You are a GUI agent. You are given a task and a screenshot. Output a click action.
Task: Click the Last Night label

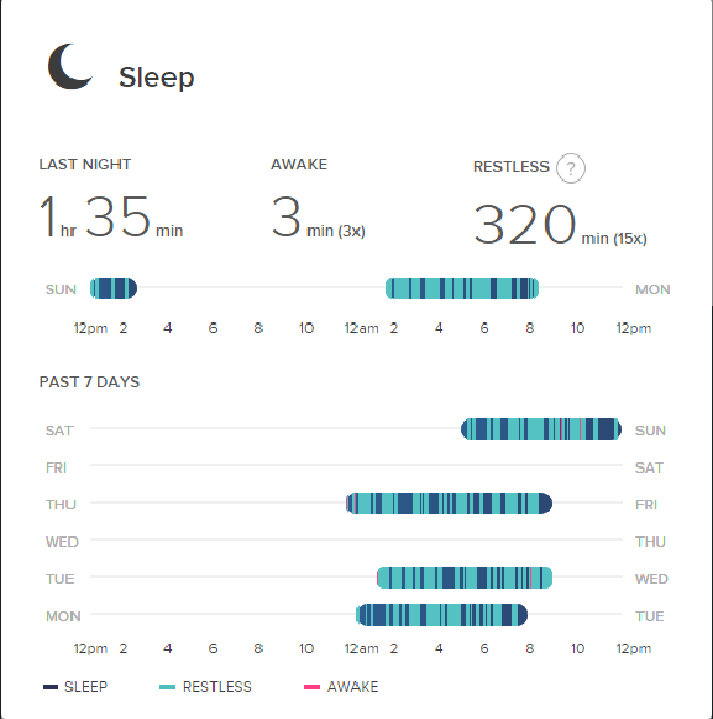point(85,164)
